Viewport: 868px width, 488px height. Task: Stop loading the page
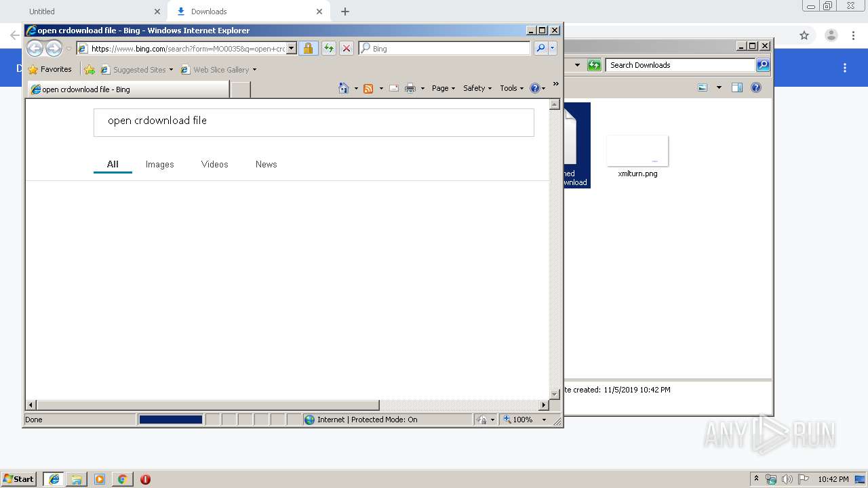point(347,48)
